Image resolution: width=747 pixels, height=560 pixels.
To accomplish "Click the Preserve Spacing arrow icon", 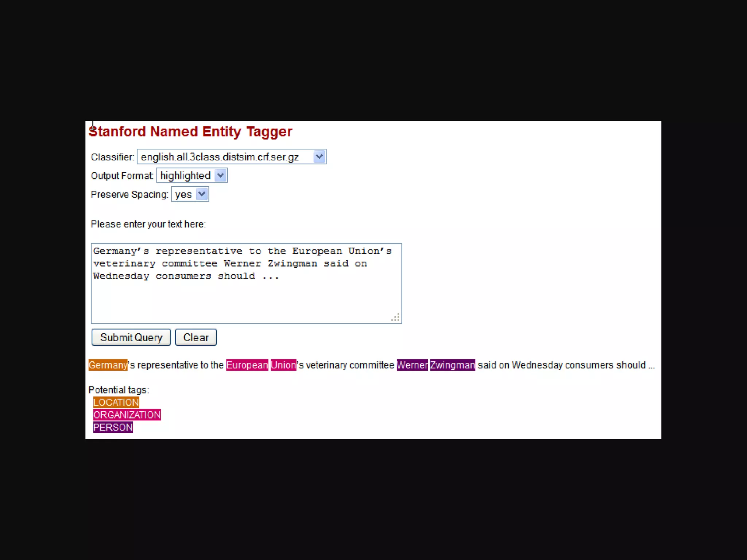I will click(202, 194).
